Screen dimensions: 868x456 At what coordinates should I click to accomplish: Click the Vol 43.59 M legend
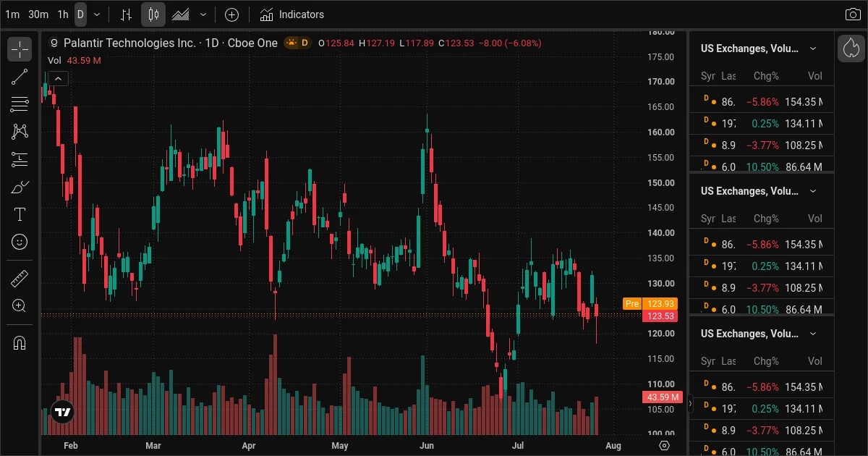(75, 61)
